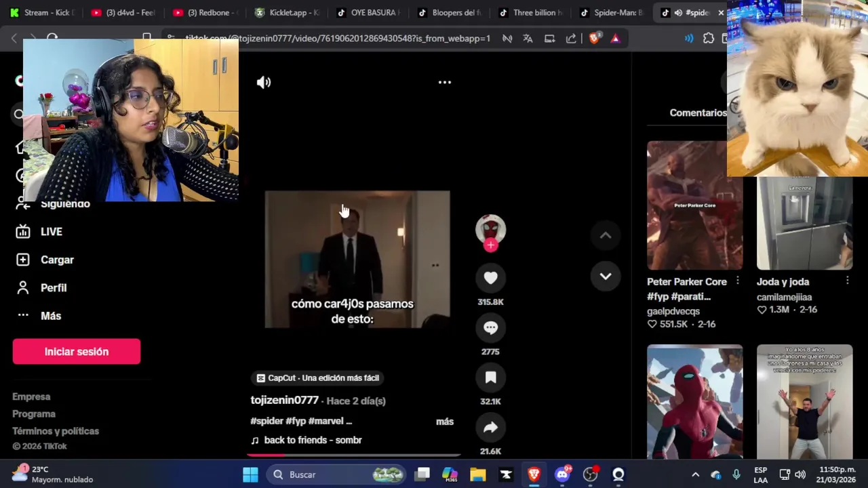Click the #spider #fyp #marvel hashtags
Viewport: 868px width, 488px height.
point(301,421)
